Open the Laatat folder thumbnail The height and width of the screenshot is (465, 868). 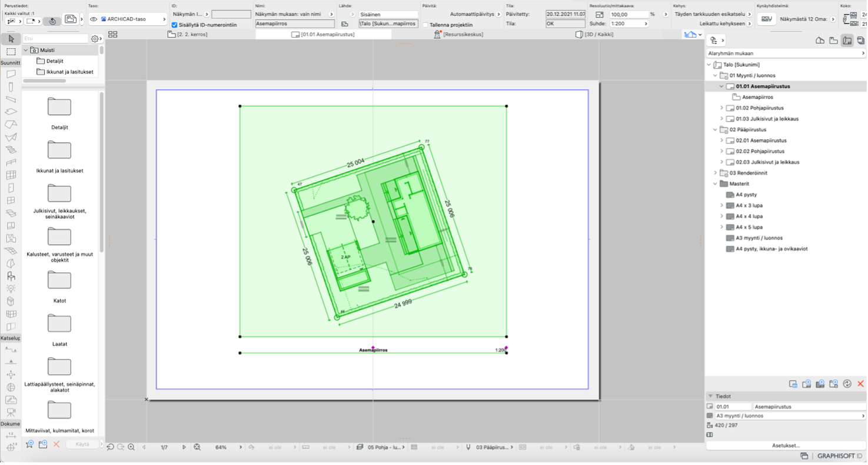59,323
